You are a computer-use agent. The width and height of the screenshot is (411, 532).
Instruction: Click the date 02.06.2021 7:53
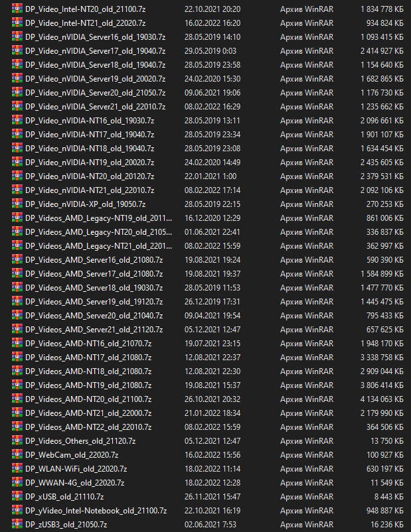click(210, 524)
